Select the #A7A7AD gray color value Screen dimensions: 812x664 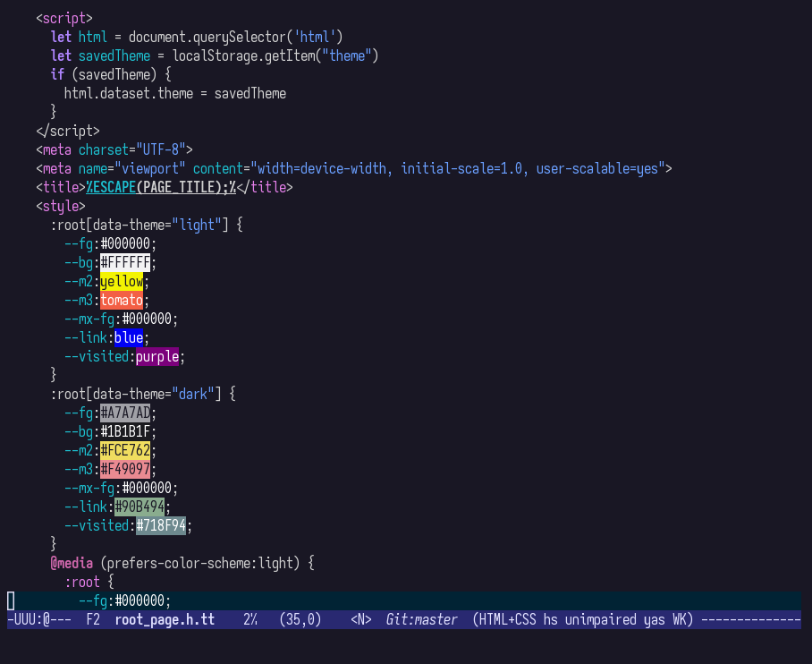pyautogui.click(x=125, y=413)
